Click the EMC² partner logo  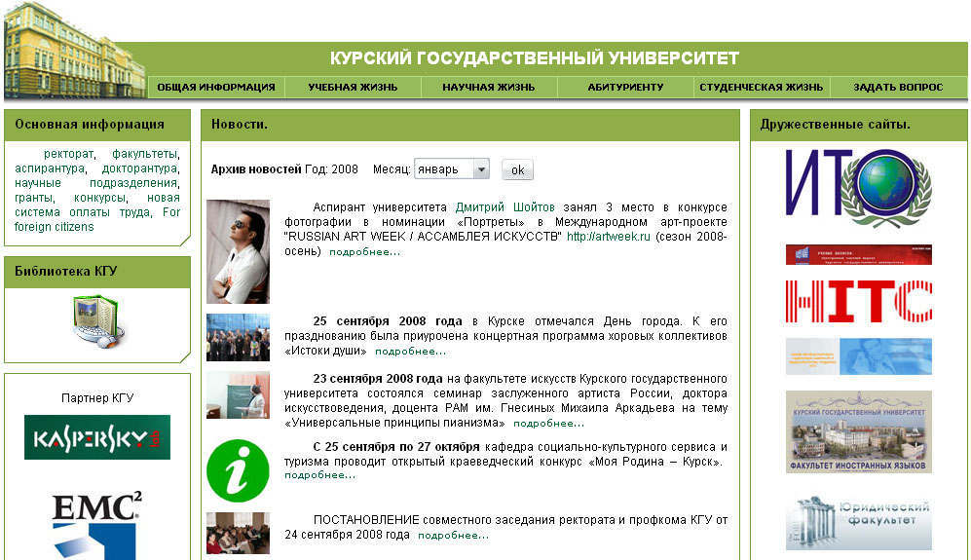(x=96, y=526)
